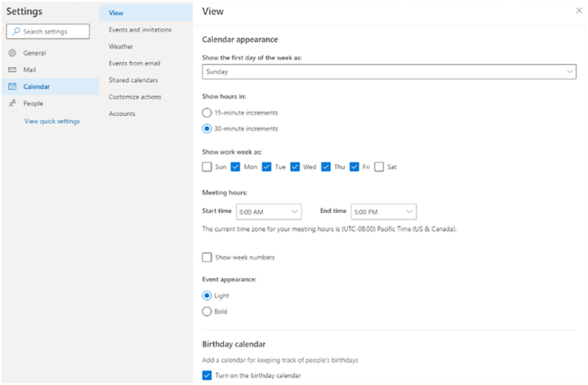
Task: Uncheck Wed in work week
Action: click(295, 167)
